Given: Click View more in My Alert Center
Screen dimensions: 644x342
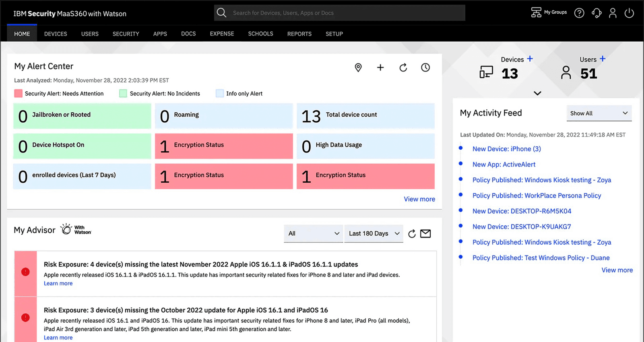Looking at the screenshot, I should pos(419,199).
